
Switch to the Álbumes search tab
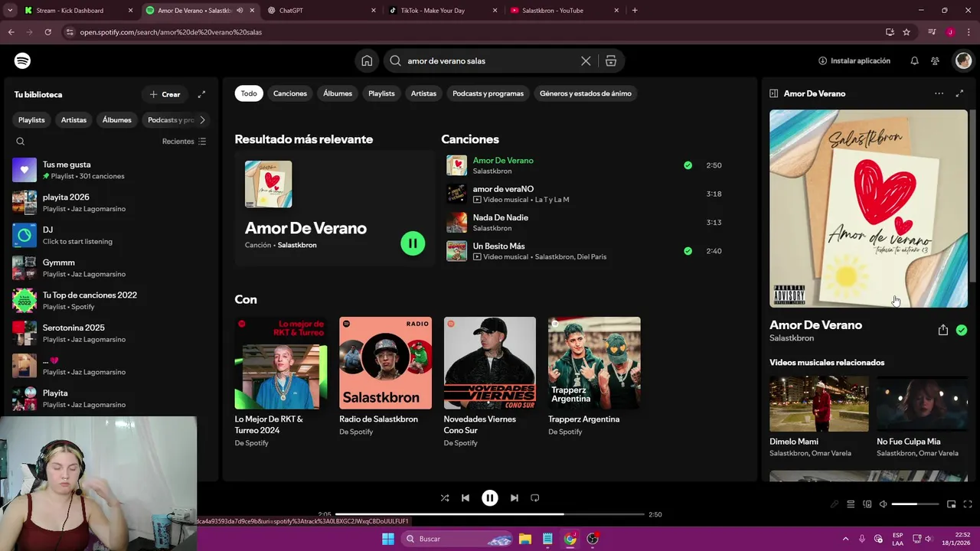click(338, 93)
